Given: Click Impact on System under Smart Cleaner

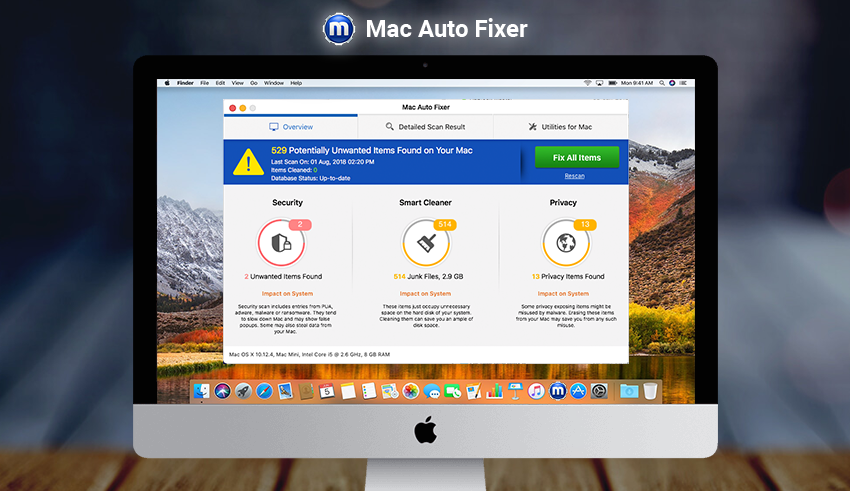Looking at the screenshot, I should point(426,294).
